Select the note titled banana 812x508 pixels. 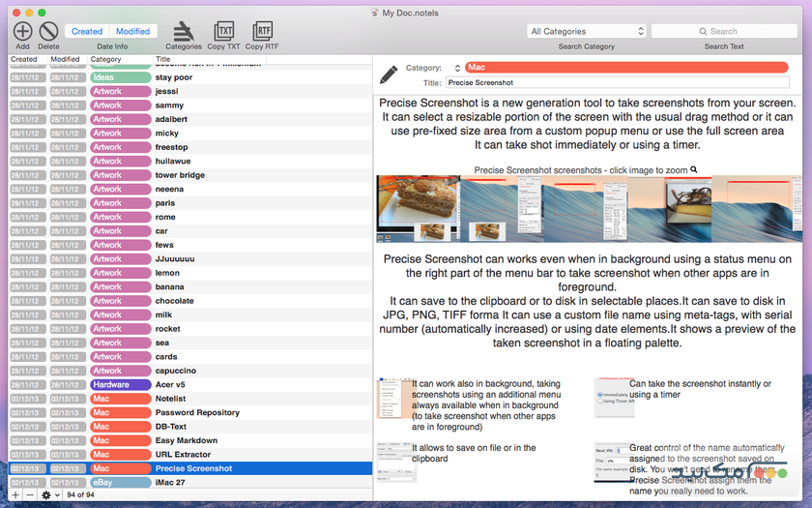(190, 287)
